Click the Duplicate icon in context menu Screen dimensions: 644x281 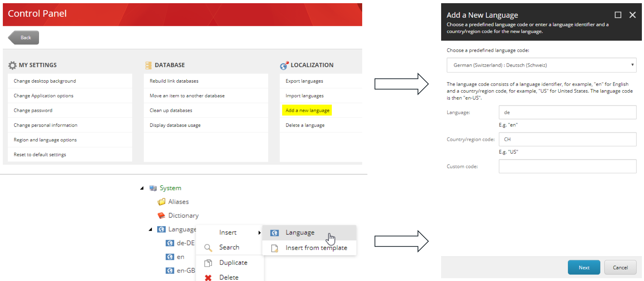208,263
